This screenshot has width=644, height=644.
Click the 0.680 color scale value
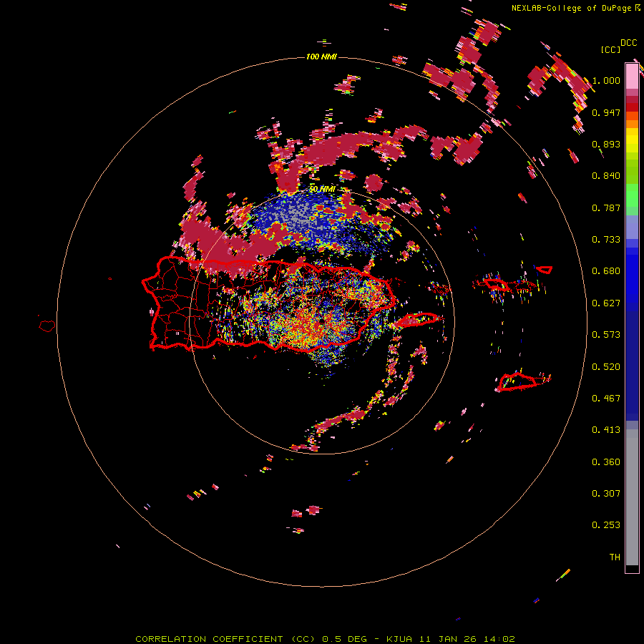point(606,271)
